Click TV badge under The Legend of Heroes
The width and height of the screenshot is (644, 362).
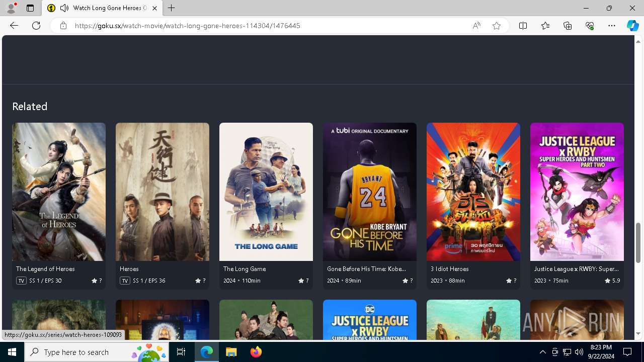(x=21, y=281)
